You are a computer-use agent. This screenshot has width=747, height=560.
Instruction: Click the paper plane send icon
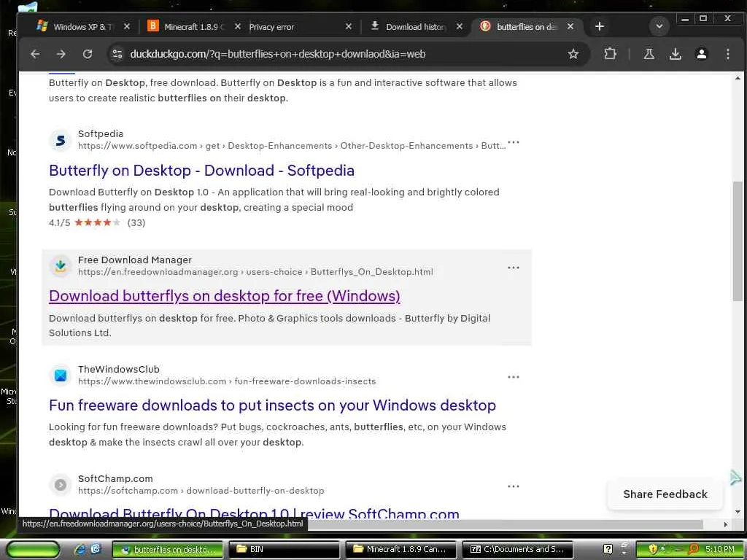tap(736, 477)
